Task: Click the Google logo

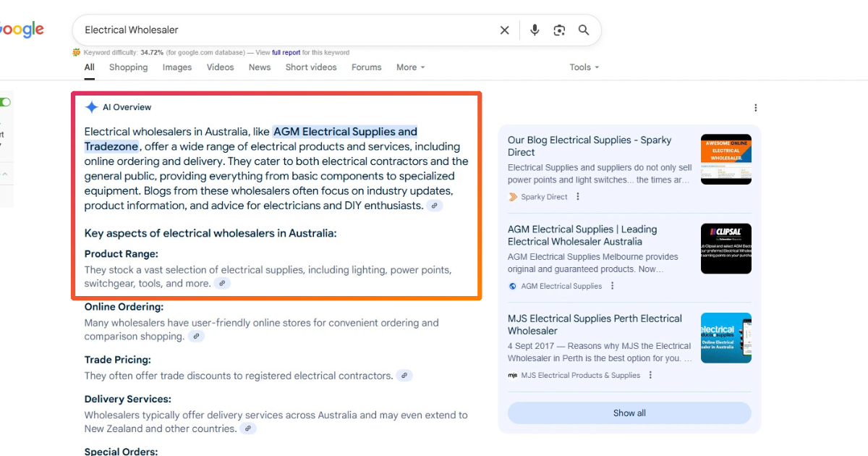Action: coord(22,30)
